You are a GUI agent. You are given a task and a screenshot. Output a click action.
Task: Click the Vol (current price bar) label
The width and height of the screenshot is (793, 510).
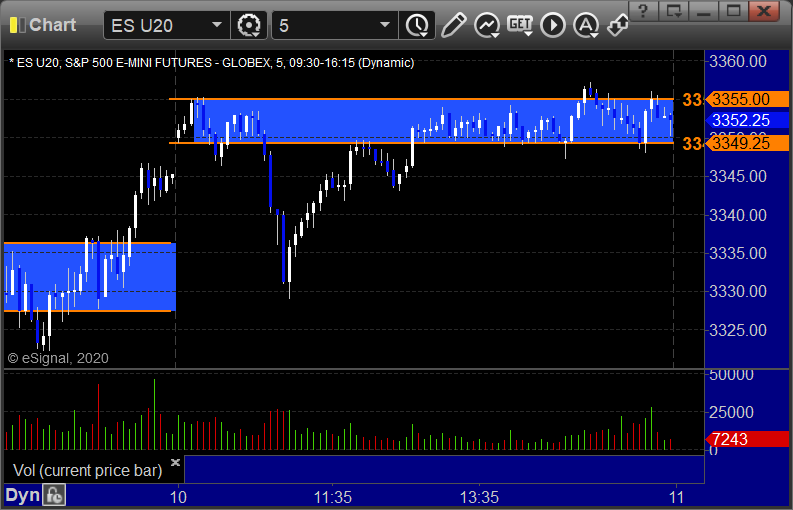coord(87,471)
